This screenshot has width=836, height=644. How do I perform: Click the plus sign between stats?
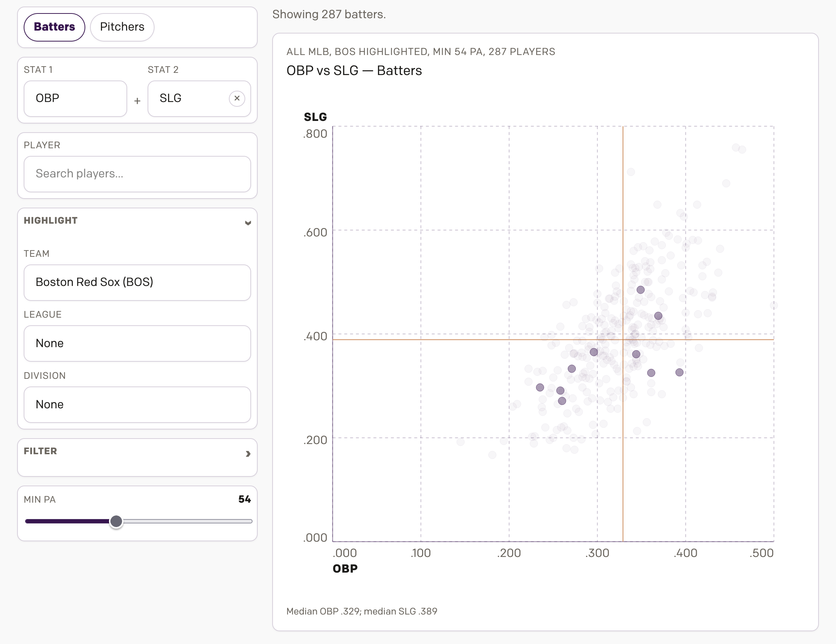click(137, 101)
